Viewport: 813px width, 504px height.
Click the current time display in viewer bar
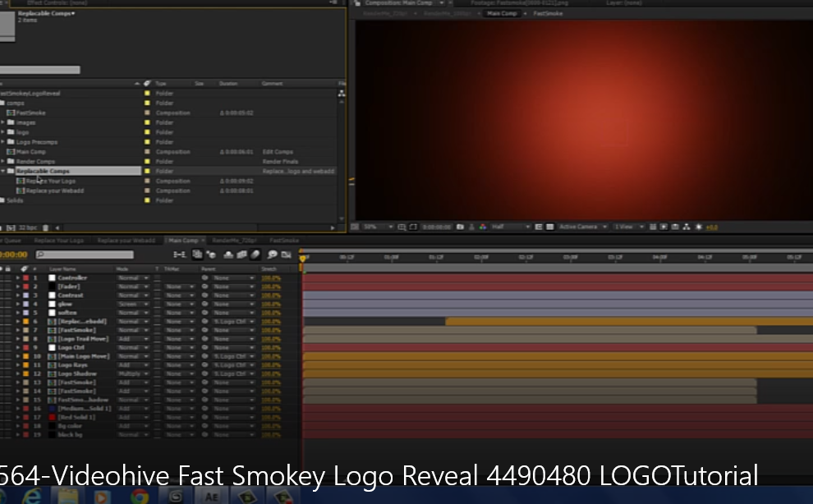436,227
